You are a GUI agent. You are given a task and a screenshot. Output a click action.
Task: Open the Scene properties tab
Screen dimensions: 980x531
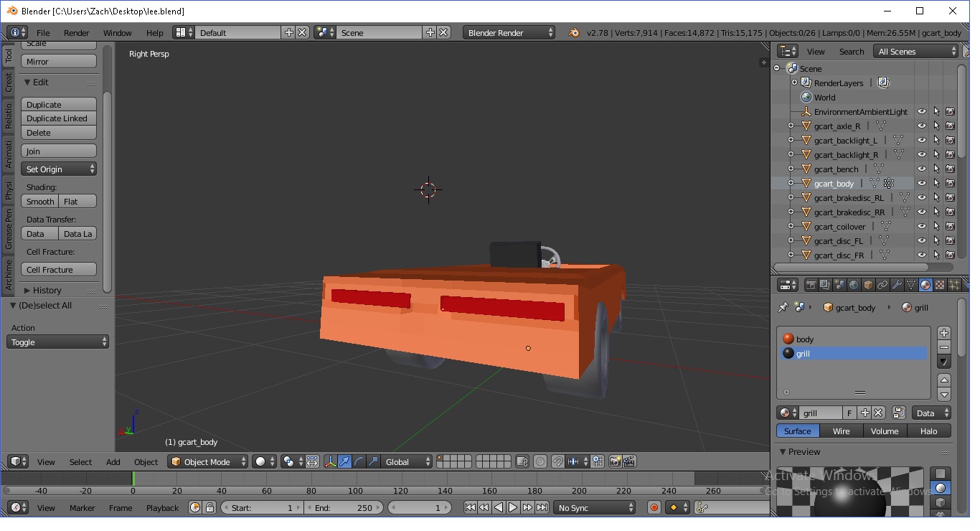click(839, 285)
